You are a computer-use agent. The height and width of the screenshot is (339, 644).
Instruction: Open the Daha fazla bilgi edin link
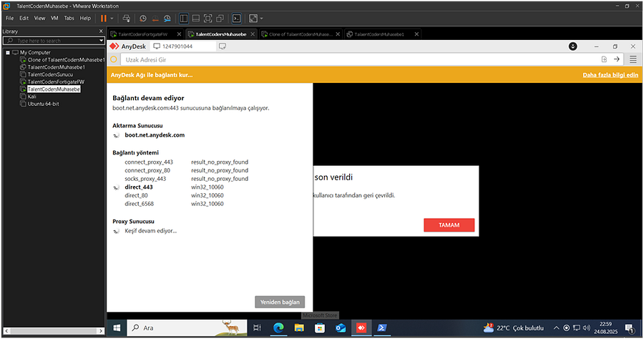point(610,75)
